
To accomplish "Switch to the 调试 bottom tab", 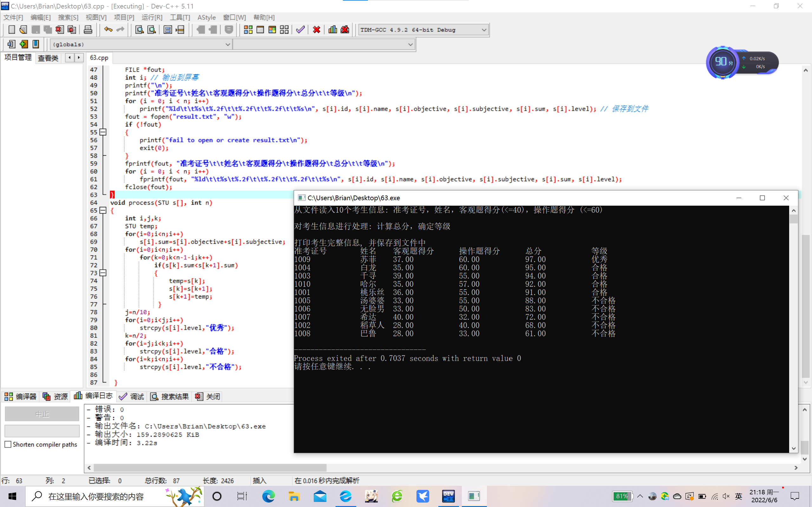I will (x=132, y=396).
